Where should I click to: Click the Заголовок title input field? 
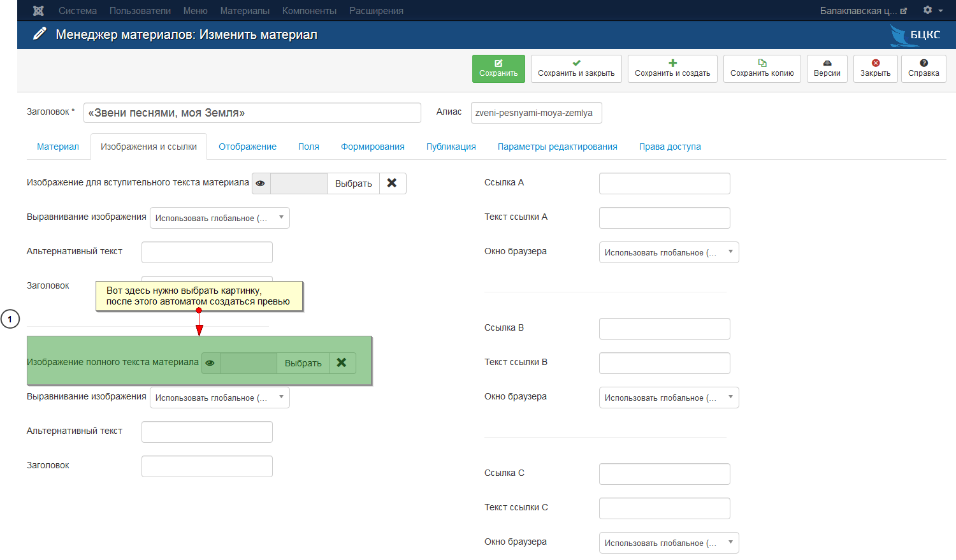coord(252,113)
